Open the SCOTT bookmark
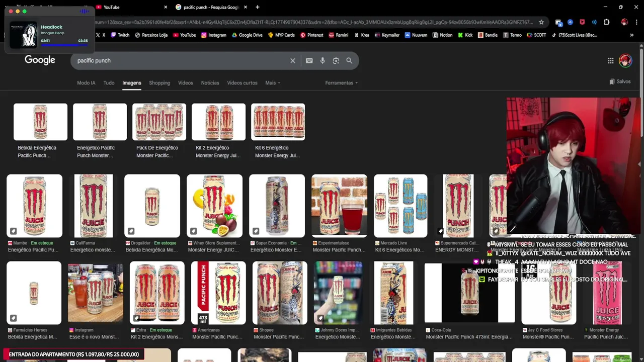 pyautogui.click(x=536, y=35)
